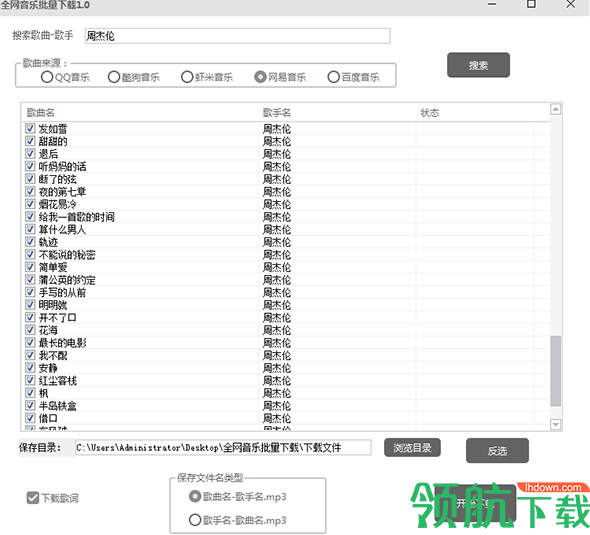Click the song list scroll-up arrow
590x535 pixels.
555,109
